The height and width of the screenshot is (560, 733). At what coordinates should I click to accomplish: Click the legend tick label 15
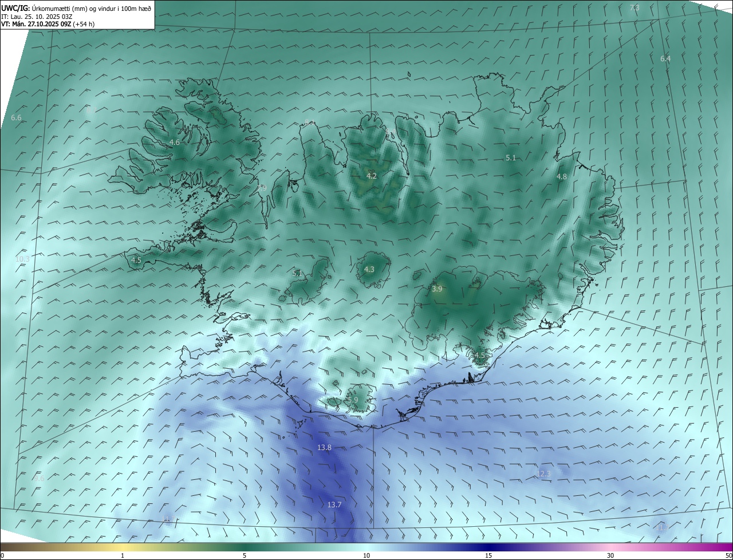[x=488, y=555]
